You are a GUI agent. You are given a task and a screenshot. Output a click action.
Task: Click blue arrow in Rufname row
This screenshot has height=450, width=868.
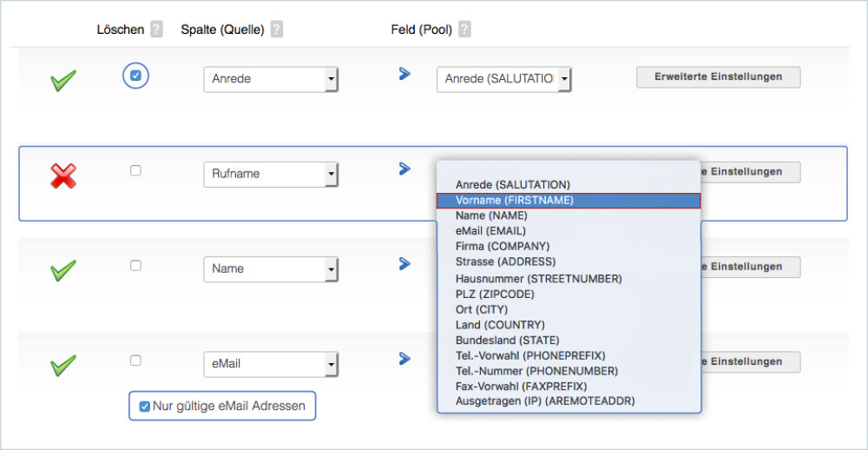[x=404, y=169]
